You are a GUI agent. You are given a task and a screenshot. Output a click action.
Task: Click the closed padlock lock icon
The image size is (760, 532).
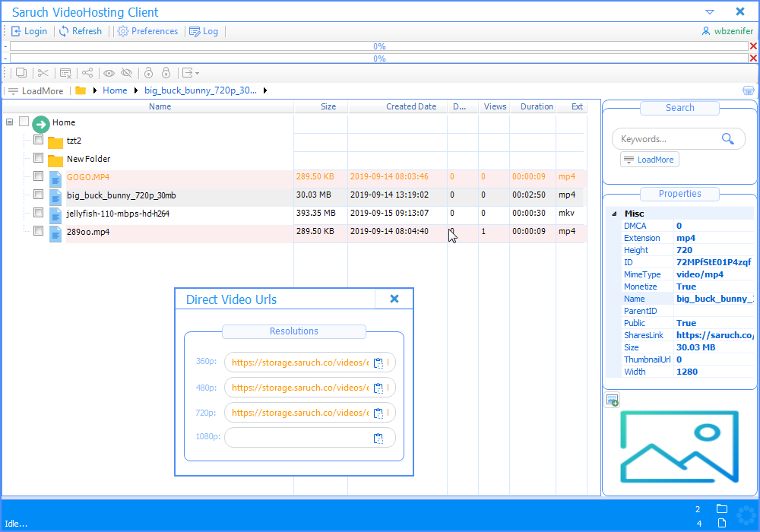coord(166,73)
